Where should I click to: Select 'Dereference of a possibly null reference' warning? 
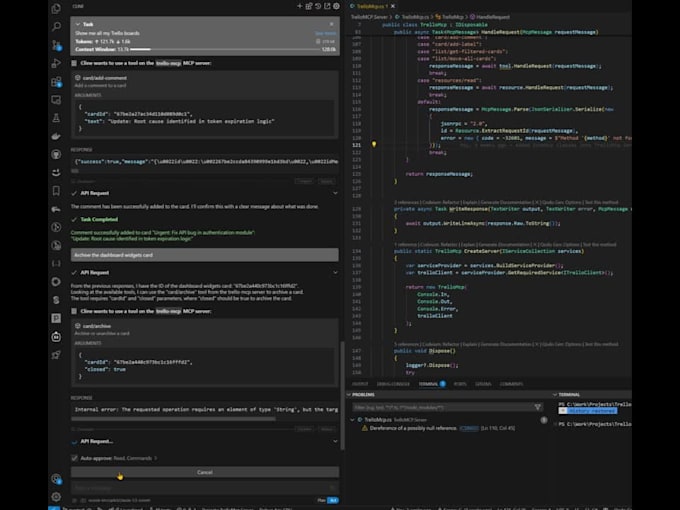pyautogui.click(x=413, y=428)
